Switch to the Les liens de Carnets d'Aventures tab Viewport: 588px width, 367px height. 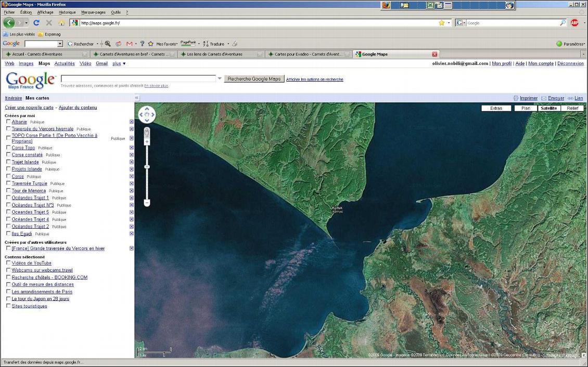[221, 54]
